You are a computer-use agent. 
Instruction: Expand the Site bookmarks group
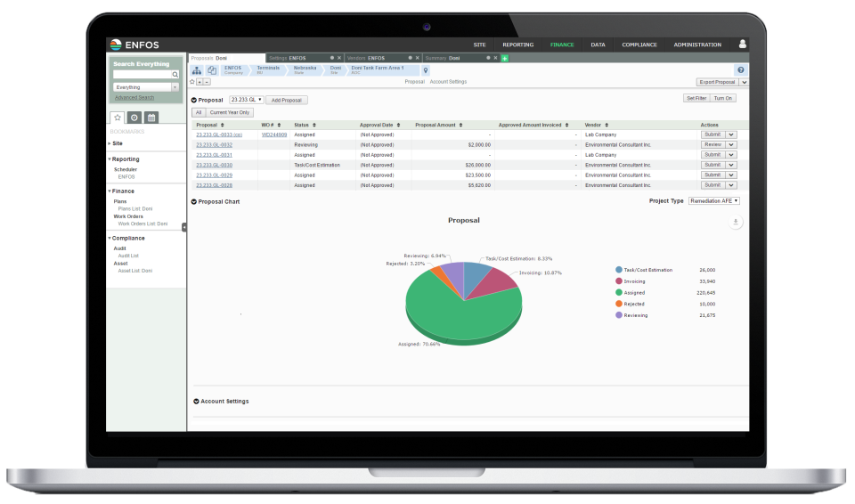110,143
